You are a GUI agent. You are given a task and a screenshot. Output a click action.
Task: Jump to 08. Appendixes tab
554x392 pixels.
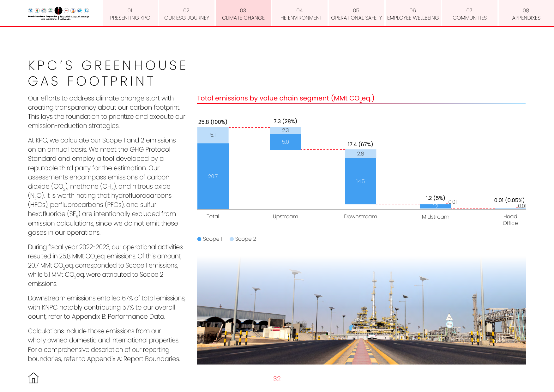(x=526, y=13)
